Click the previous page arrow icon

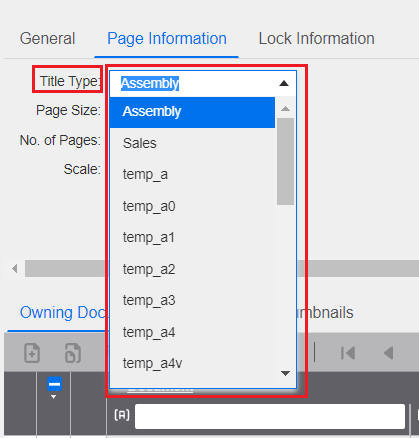(388, 353)
